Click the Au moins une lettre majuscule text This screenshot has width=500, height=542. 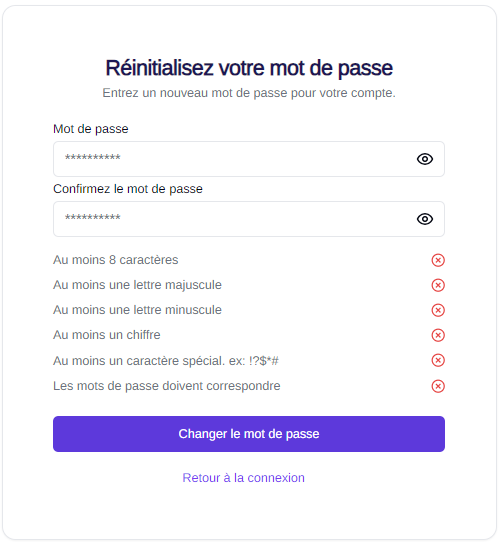click(137, 285)
